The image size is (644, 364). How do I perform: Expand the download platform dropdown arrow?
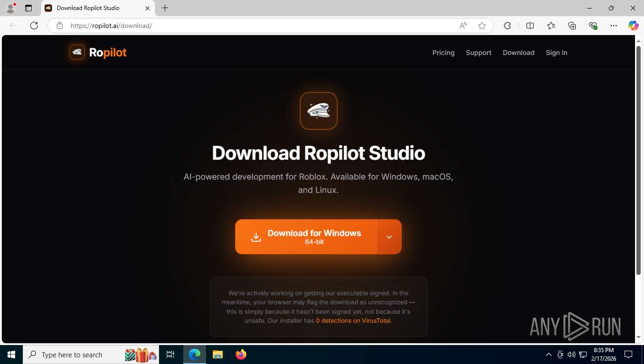pyautogui.click(x=389, y=237)
